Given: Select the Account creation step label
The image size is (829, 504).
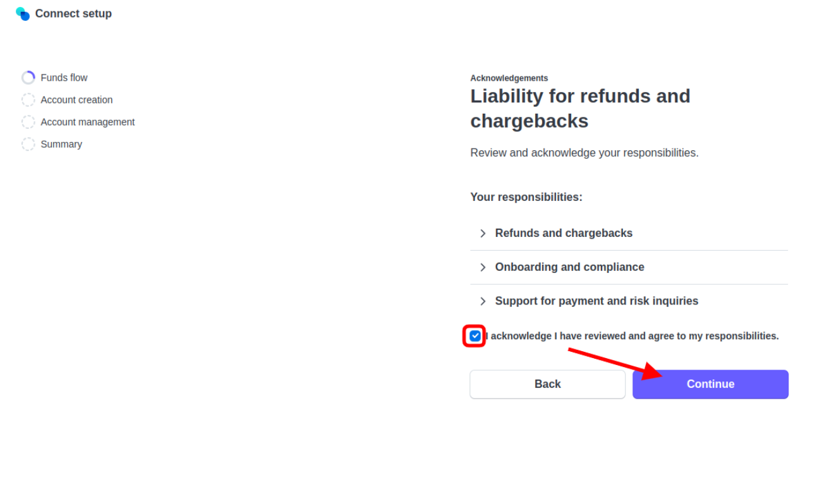Looking at the screenshot, I should [76, 100].
